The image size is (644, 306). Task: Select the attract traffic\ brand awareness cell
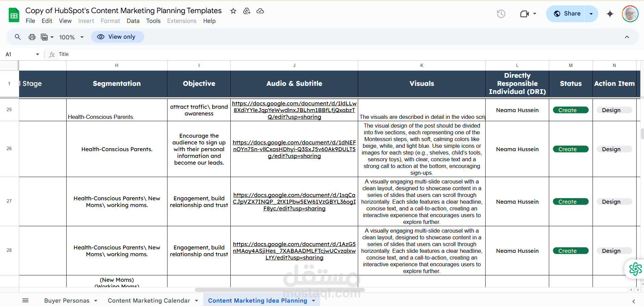coord(199,110)
